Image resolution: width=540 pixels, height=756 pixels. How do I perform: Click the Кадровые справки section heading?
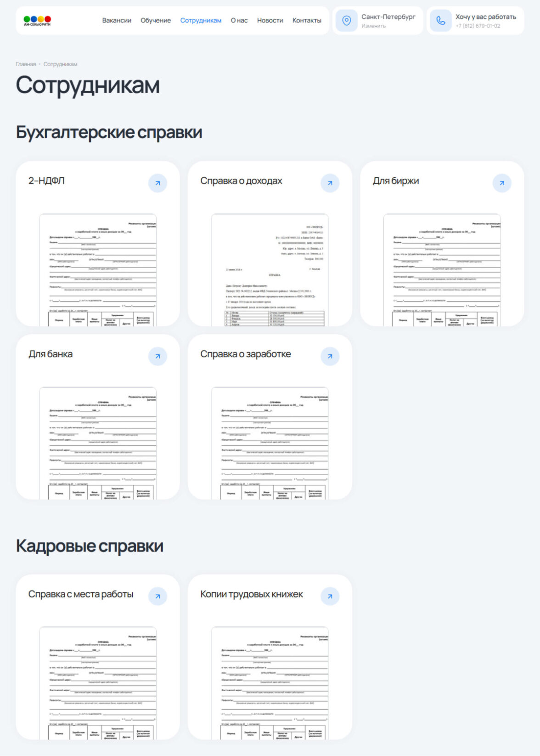click(90, 546)
